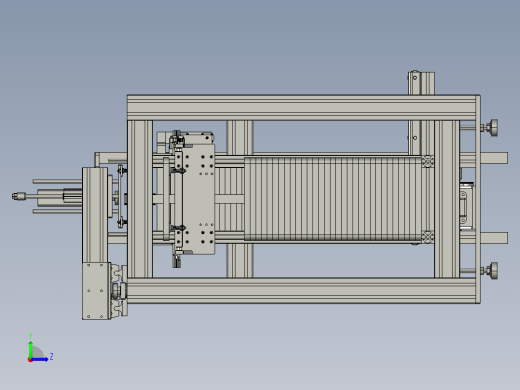Pick the motor block at right end
This screenshot has height=390, width=520.
467,206
